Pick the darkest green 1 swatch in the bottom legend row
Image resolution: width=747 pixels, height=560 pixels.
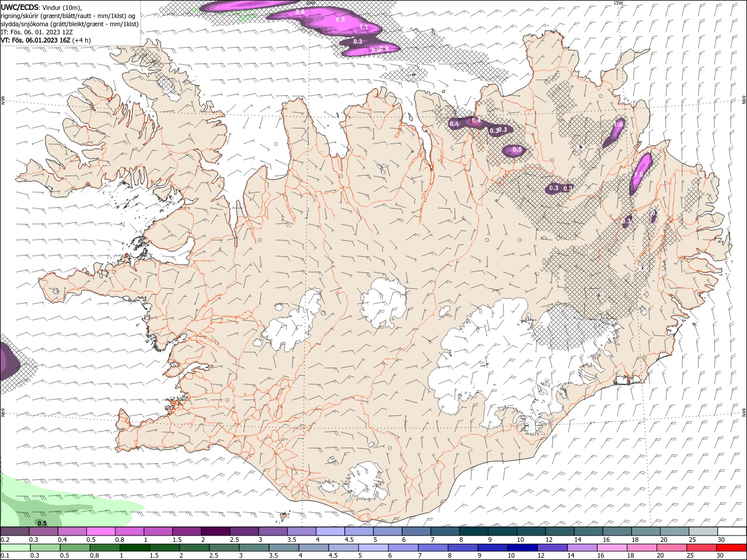pyautogui.click(x=134, y=548)
